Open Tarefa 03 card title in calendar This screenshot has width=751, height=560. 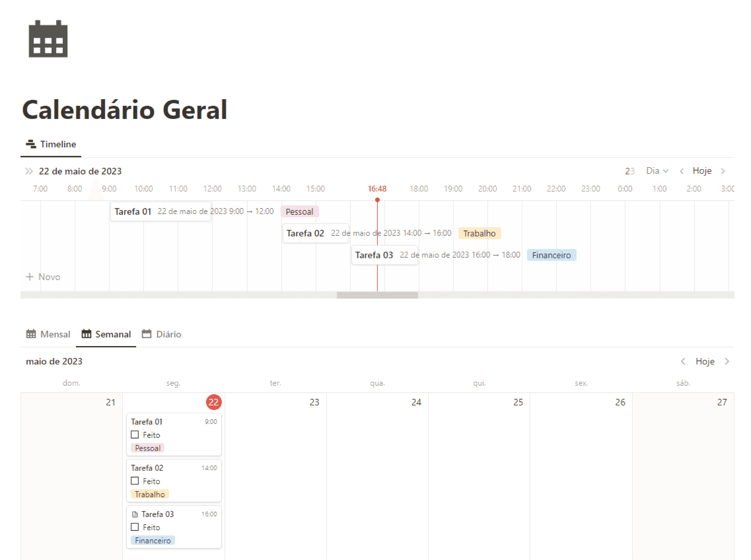coord(157,514)
